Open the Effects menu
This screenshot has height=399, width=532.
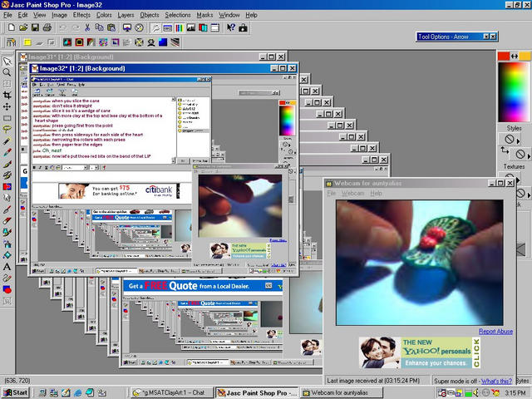[x=81, y=15]
